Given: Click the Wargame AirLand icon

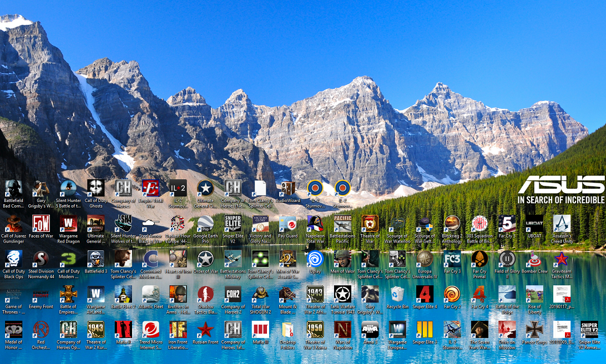Looking at the screenshot, I should point(95,295).
